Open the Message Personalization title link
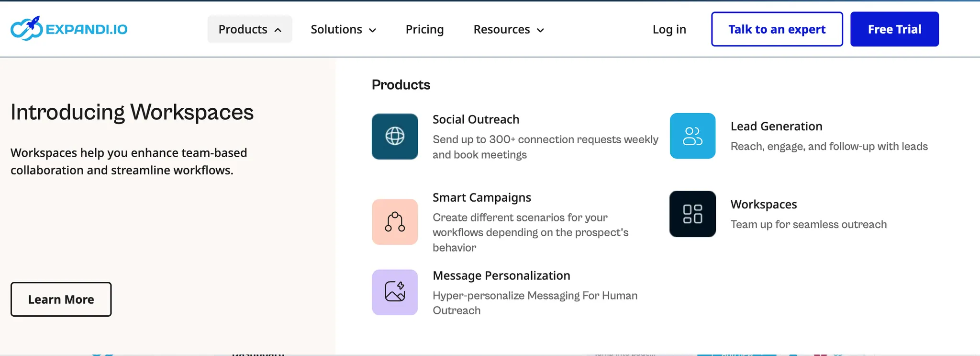The height and width of the screenshot is (356, 980). coord(501,276)
